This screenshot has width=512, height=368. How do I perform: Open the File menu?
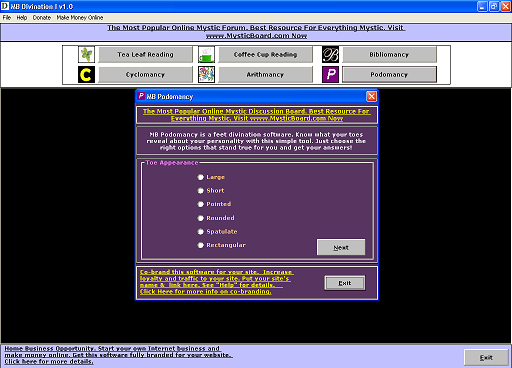pos(7,18)
